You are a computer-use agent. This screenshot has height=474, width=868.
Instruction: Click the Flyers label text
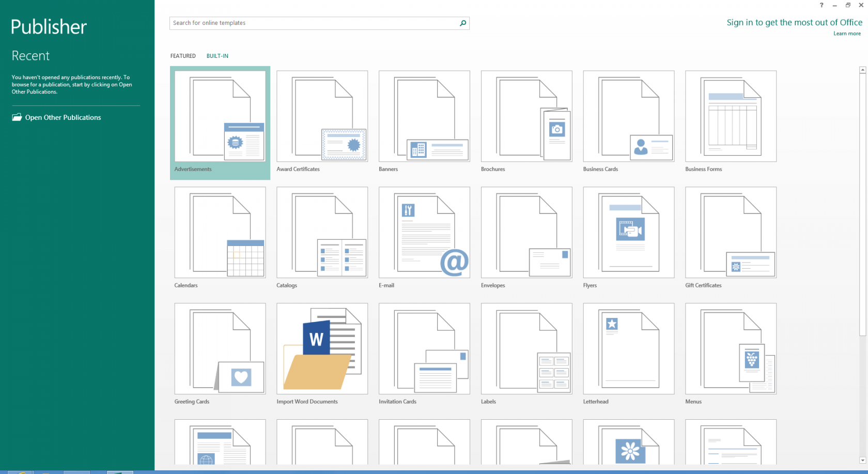590,285
